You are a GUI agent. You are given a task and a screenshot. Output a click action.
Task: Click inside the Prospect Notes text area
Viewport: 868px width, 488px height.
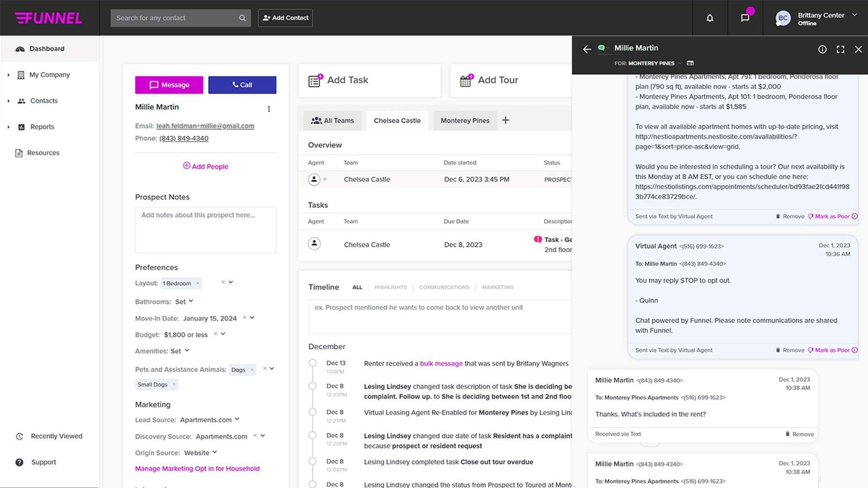tap(205, 230)
